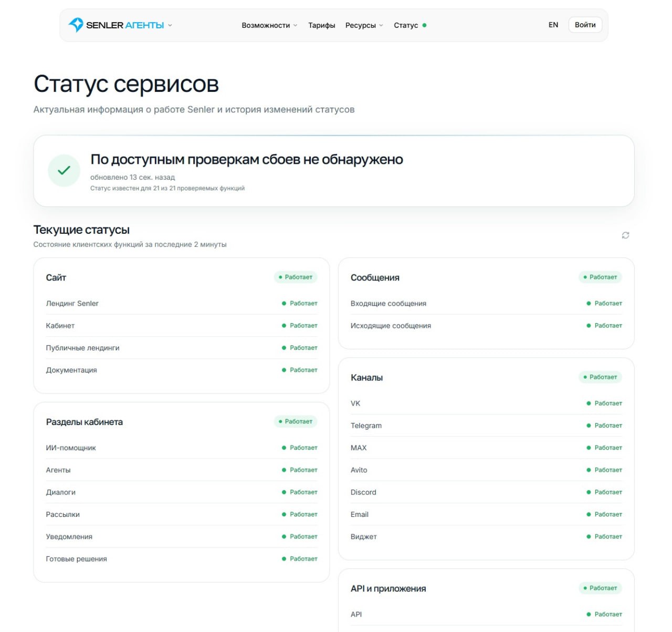Click the "Email" channel row label

(360, 514)
